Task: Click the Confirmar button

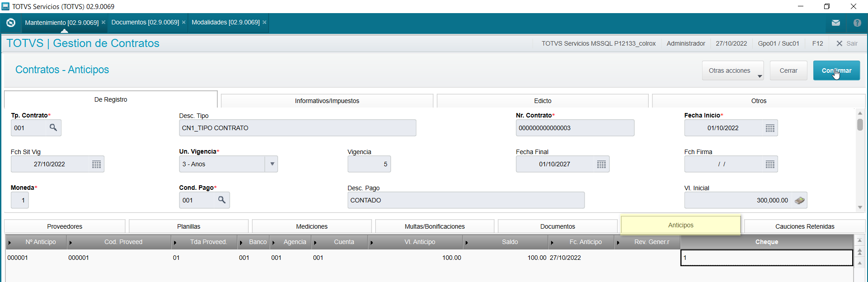Action: point(836,70)
